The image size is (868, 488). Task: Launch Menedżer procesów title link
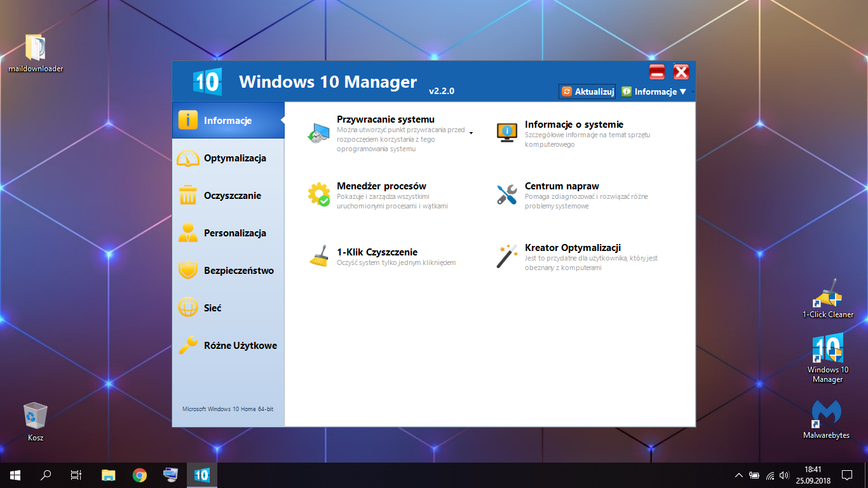coord(381,186)
